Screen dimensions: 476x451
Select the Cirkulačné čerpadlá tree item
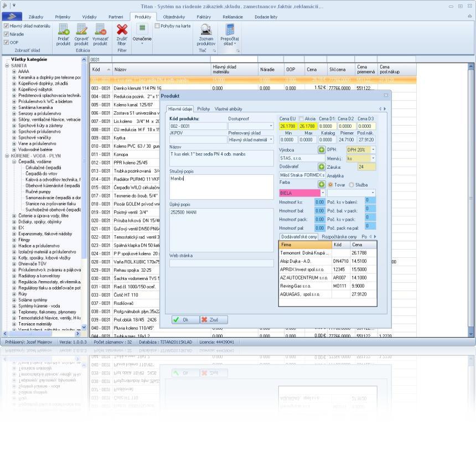click(x=43, y=168)
